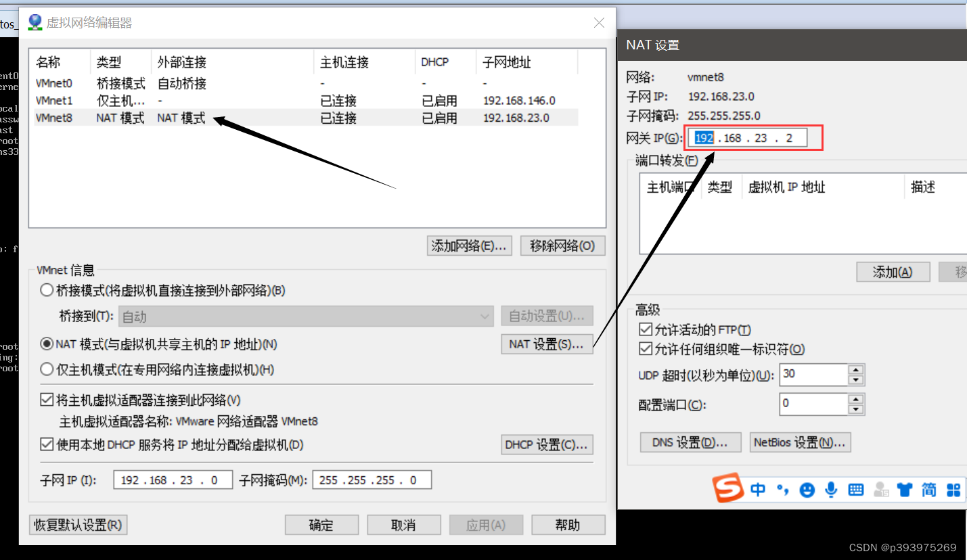Open the 桥接到 dropdown list

[306, 316]
